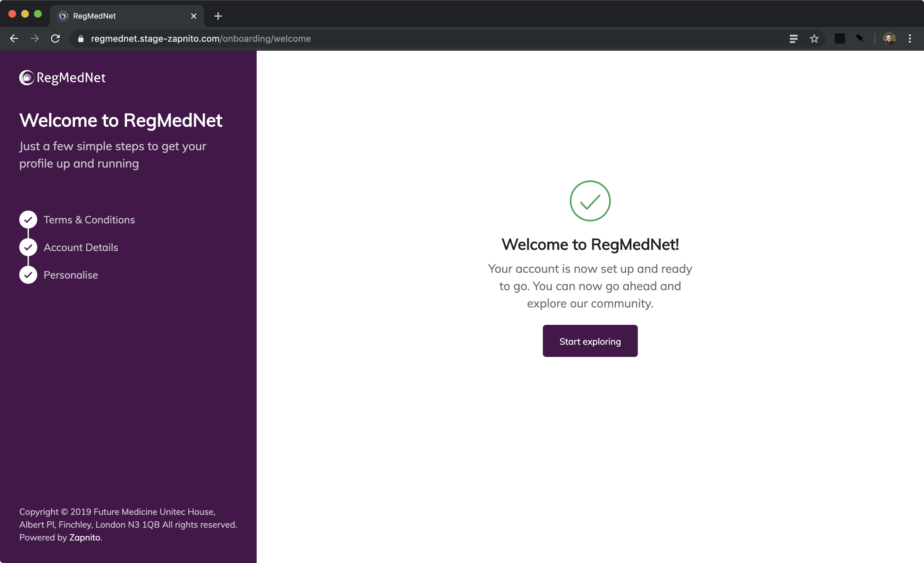Open the browser profile avatar menu
The height and width of the screenshot is (563, 924).
point(889,38)
